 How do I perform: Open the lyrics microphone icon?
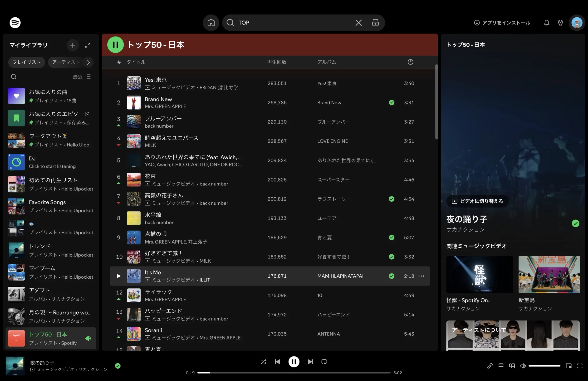pos(490,366)
